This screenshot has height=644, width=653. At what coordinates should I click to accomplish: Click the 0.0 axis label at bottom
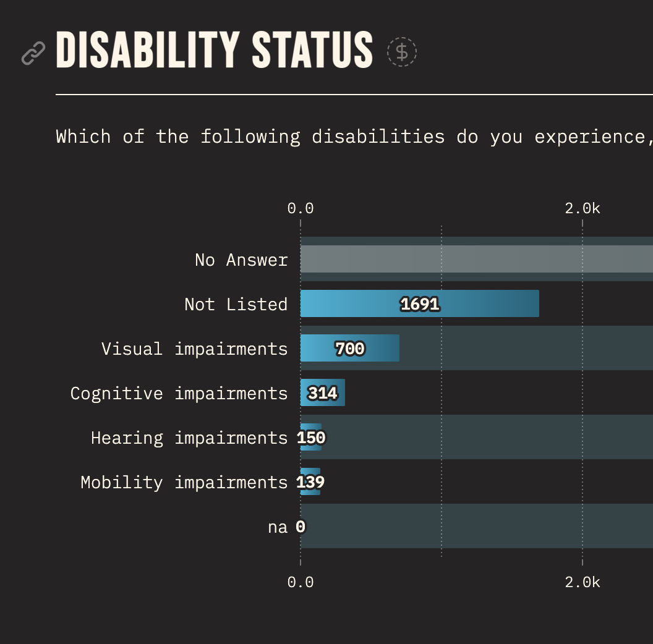pos(301,582)
